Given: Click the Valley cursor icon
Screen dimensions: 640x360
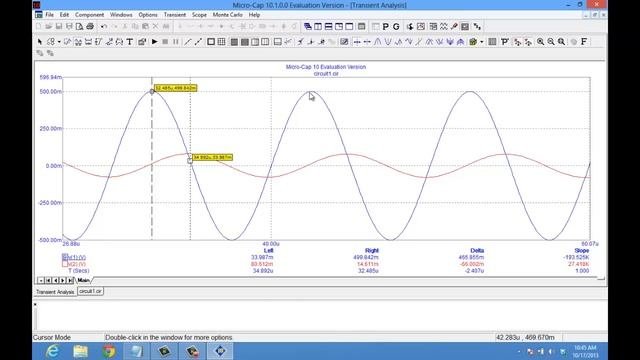Looking at the screenshot, I should pyautogui.click(x=388, y=42).
